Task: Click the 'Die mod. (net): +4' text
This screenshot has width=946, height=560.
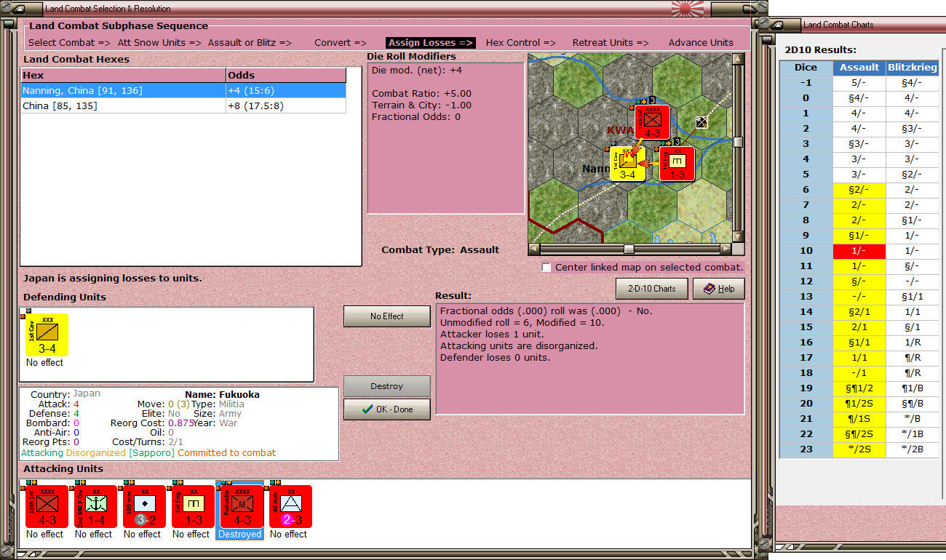Action: point(416,71)
